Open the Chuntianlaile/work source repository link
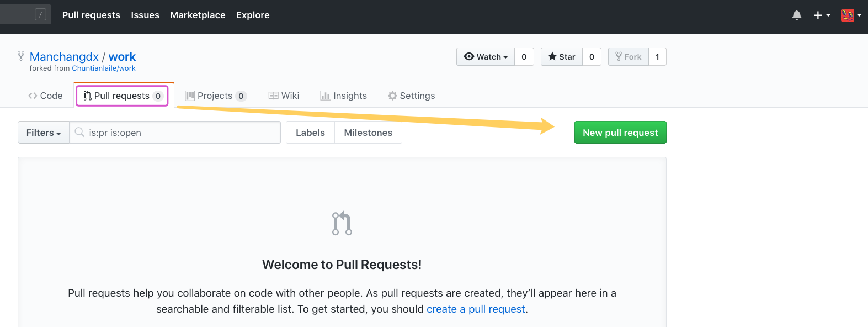 tap(104, 68)
